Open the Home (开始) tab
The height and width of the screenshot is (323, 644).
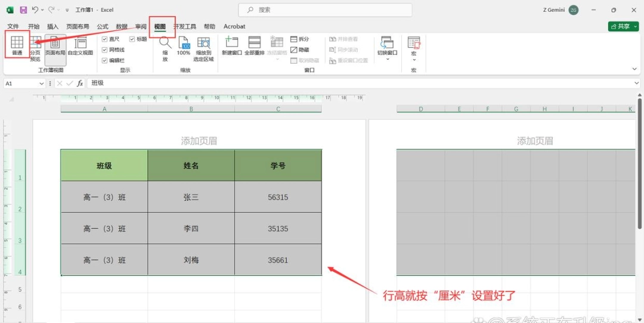33,26
